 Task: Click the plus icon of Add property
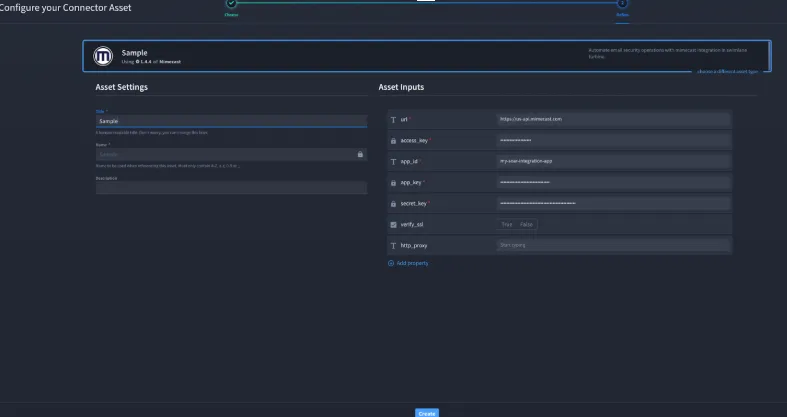[x=391, y=263]
